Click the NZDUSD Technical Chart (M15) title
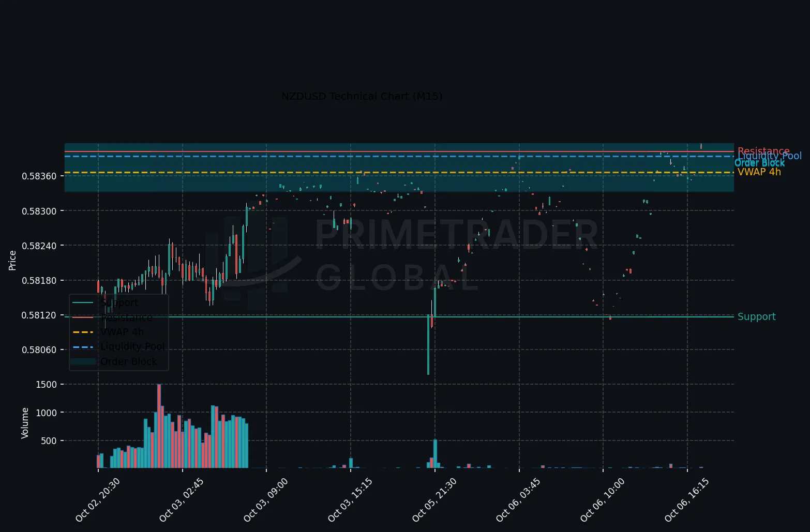The image size is (810, 532). 362,97
